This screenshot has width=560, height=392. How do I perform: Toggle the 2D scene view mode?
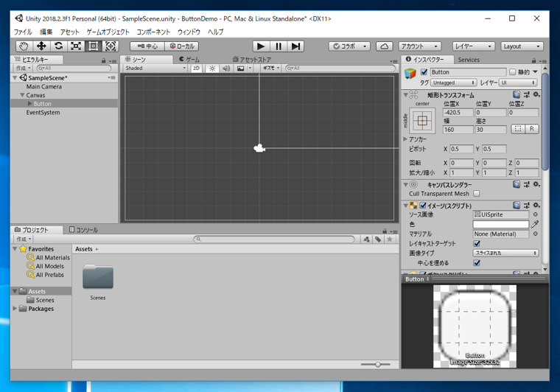(x=196, y=69)
